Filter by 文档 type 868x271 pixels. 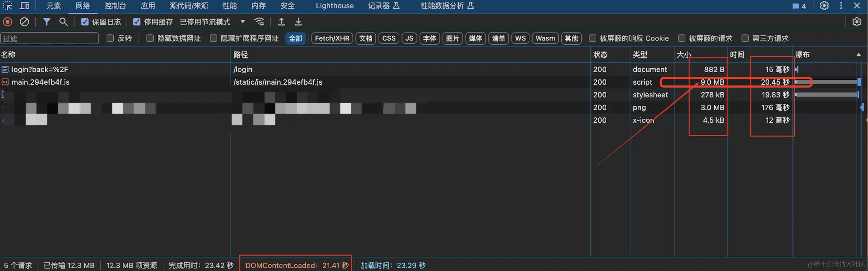click(366, 38)
